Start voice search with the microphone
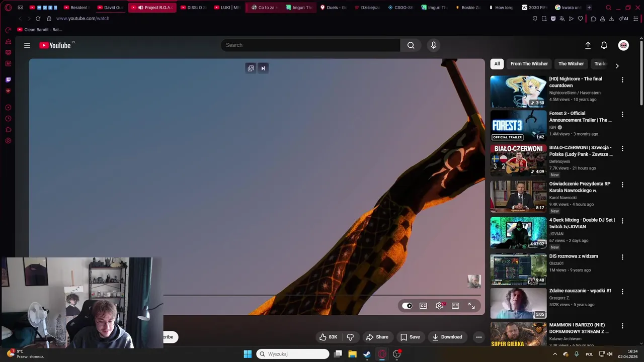This screenshot has height=362, width=644. (x=434, y=45)
